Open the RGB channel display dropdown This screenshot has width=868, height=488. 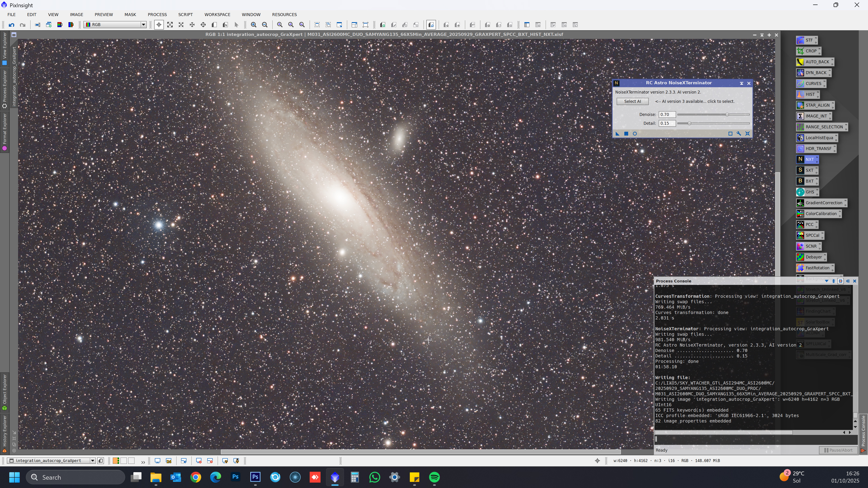click(x=143, y=25)
